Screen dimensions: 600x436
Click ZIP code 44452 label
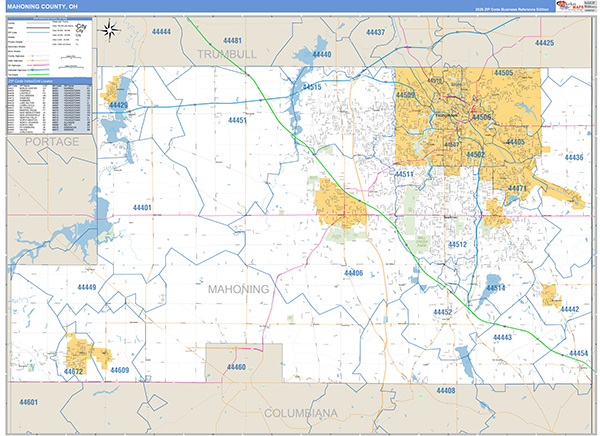(x=443, y=312)
